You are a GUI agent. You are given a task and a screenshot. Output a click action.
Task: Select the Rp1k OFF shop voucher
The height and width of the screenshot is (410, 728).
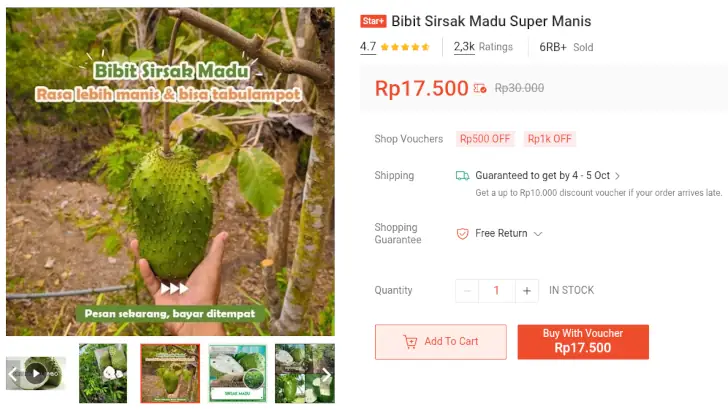[550, 139]
